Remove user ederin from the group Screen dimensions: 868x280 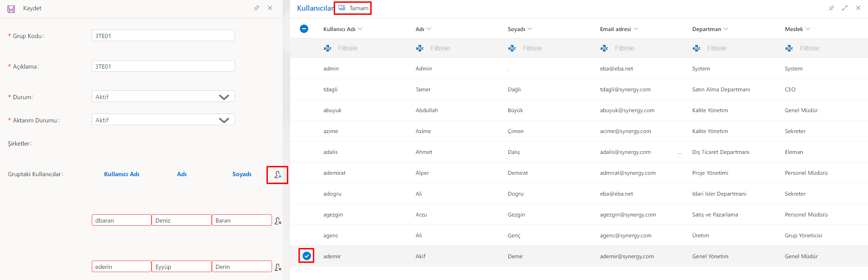point(278,267)
